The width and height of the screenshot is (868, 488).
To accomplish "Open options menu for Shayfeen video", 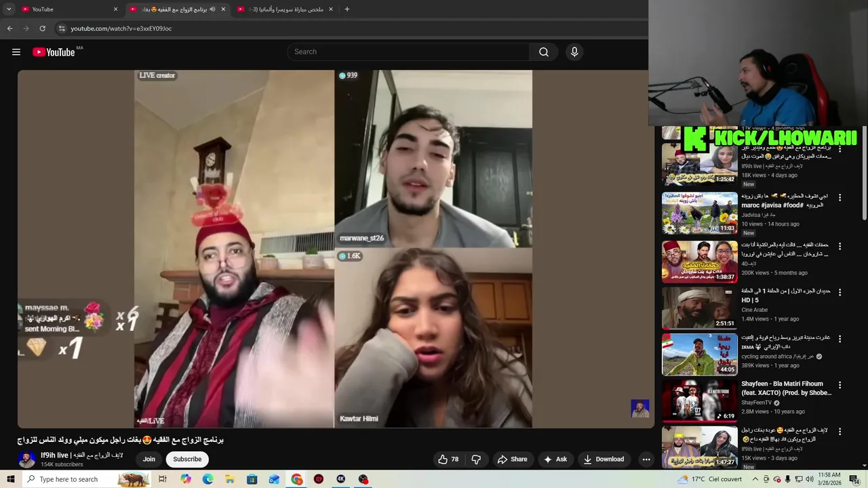I will 840,384.
